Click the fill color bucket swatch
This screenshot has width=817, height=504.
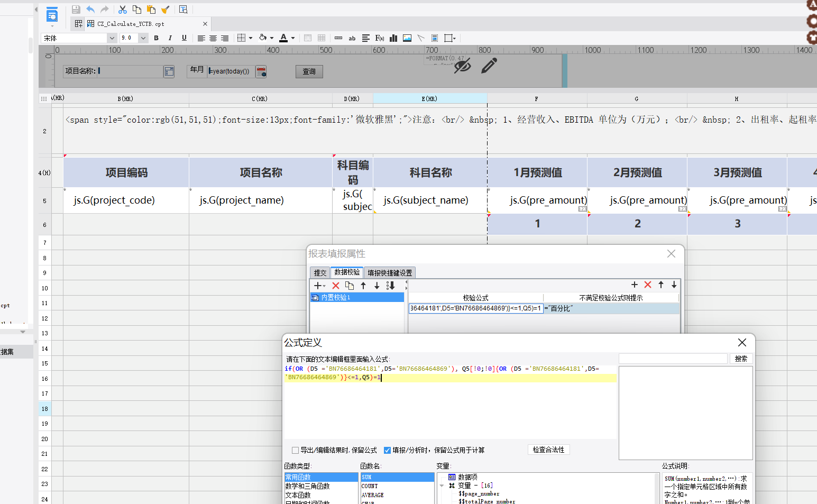point(263,38)
